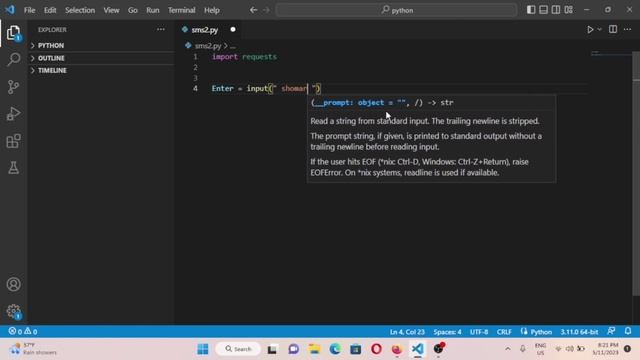
Task: Click Spaces: 4 indentation setting
Action: pyautogui.click(x=447, y=332)
